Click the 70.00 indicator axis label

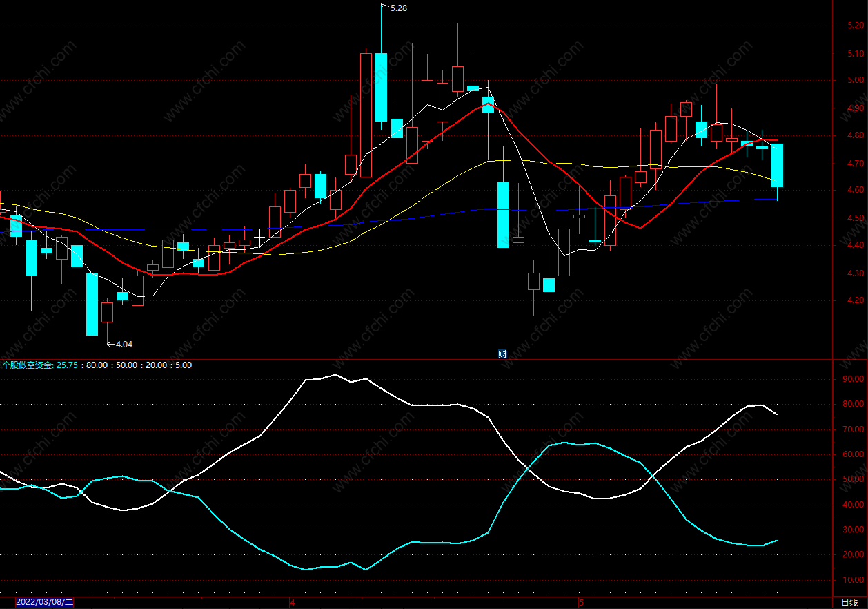click(854, 429)
